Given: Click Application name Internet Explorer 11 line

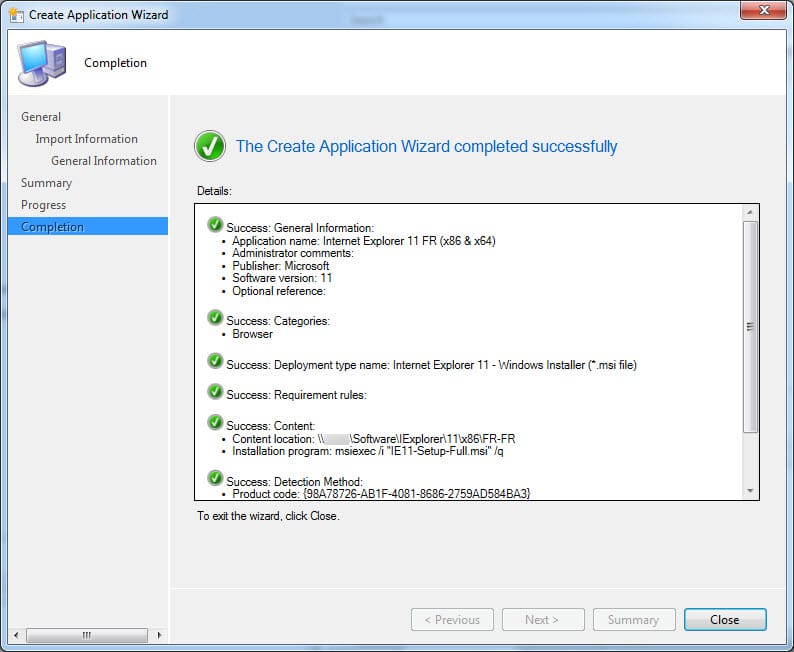Looking at the screenshot, I should [364, 241].
